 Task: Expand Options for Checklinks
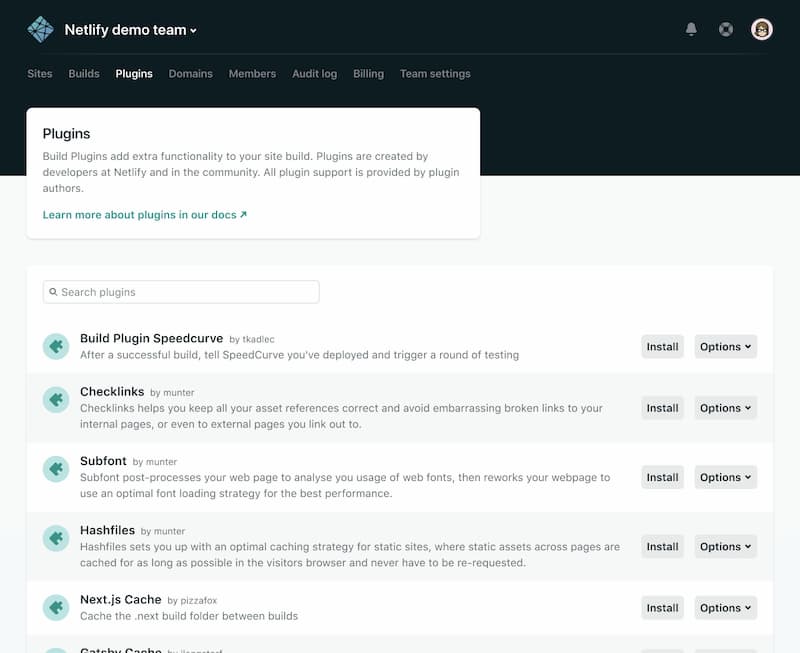725,407
